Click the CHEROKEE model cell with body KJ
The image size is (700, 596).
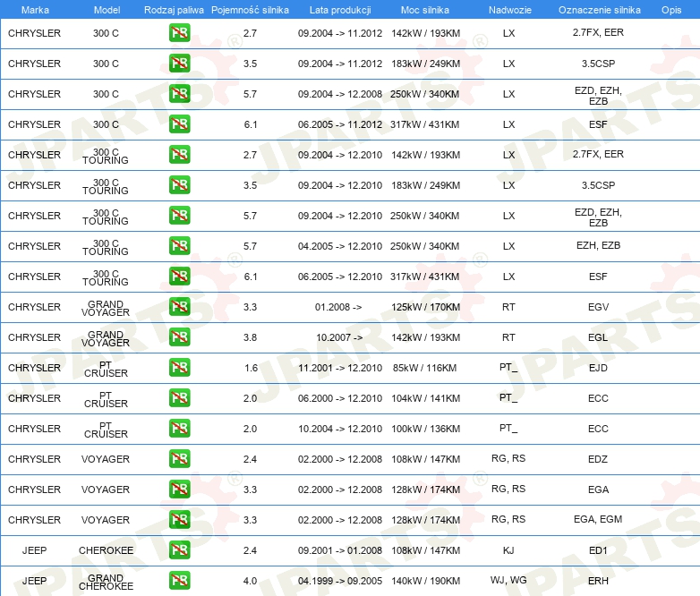tap(106, 550)
